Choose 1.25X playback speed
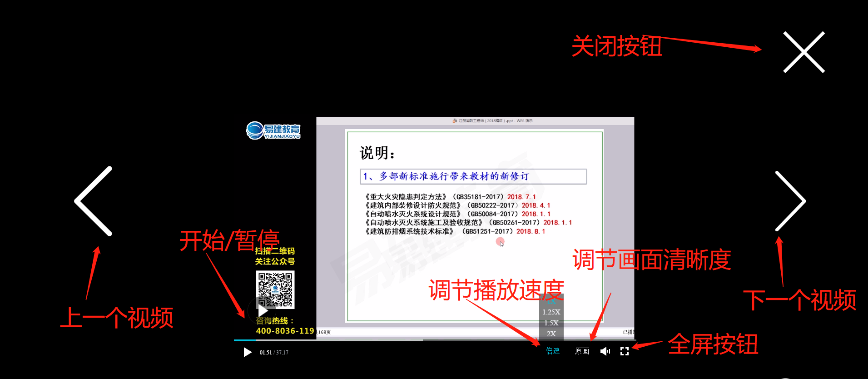The image size is (868, 379). point(551,312)
